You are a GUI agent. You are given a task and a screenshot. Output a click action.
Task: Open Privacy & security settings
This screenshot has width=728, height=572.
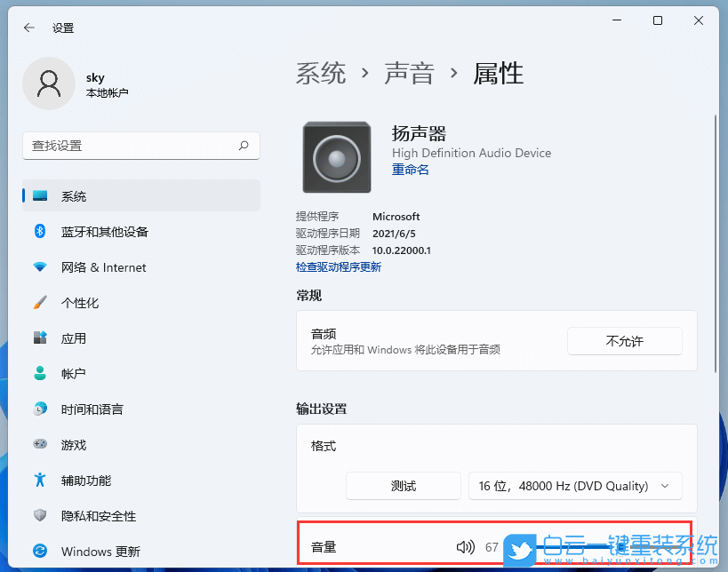pos(98,515)
